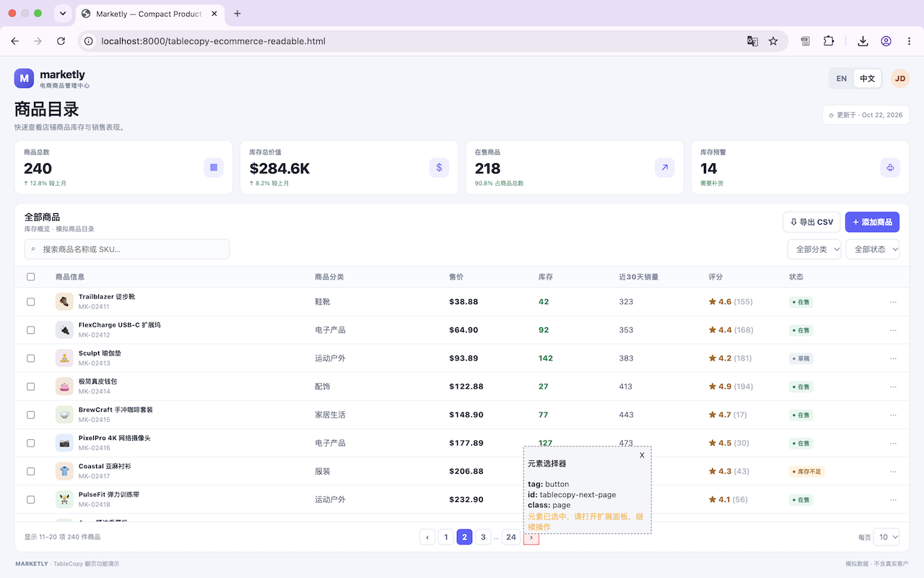The image size is (924, 578).
Task: Check the Trailblazer 徒步靴 row checkbox
Action: pos(30,302)
